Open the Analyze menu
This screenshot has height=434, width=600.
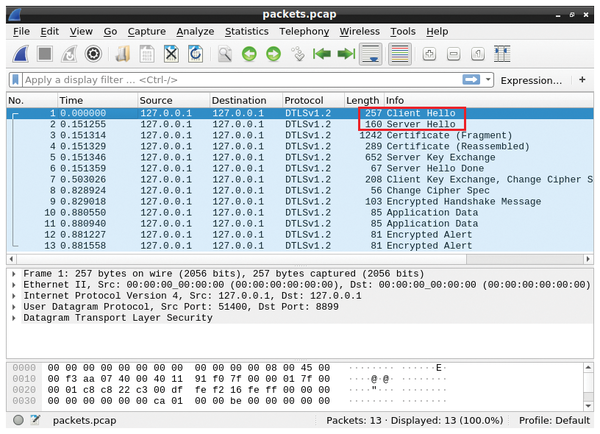(x=195, y=32)
